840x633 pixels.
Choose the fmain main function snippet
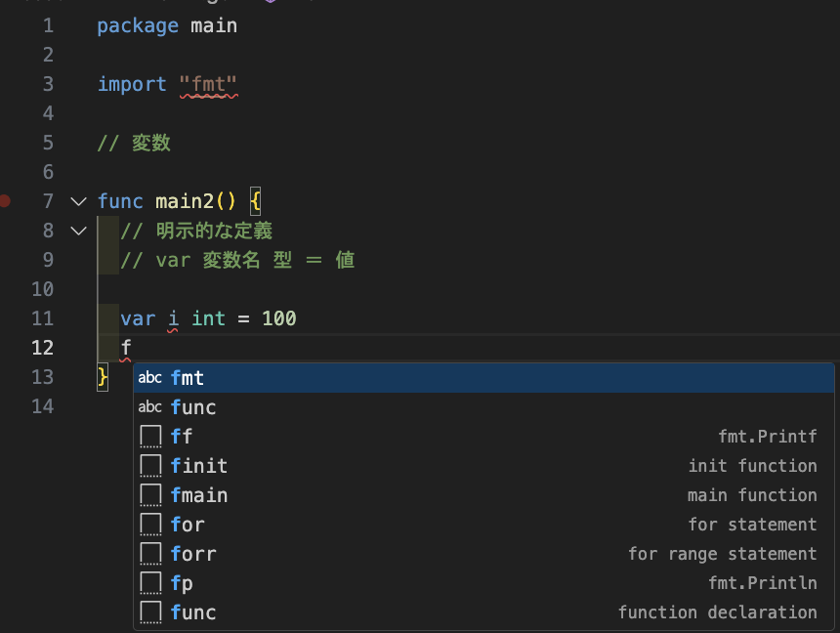coord(483,494)
